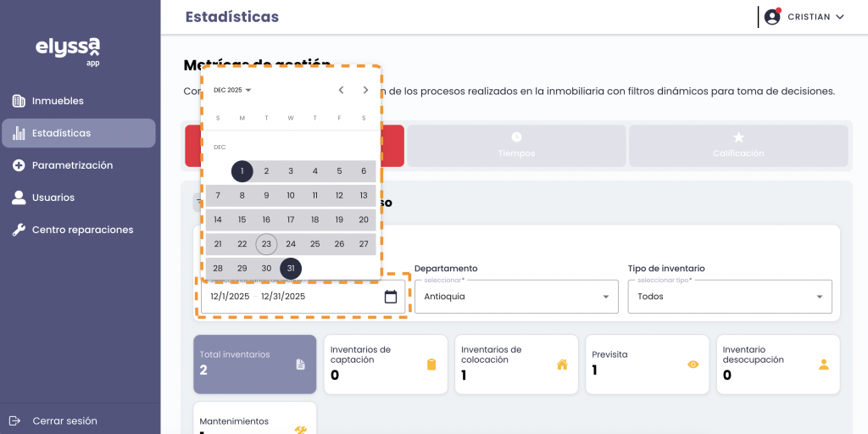The image size is (868, 434).
Task: Click the clipboard icon on Inventarios de captación
Action: click(x=431, y=364)
